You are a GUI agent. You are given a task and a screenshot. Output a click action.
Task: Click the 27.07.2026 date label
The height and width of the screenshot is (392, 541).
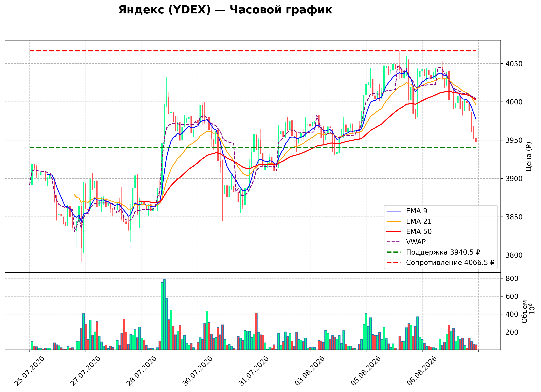click(x=85, y=371)
